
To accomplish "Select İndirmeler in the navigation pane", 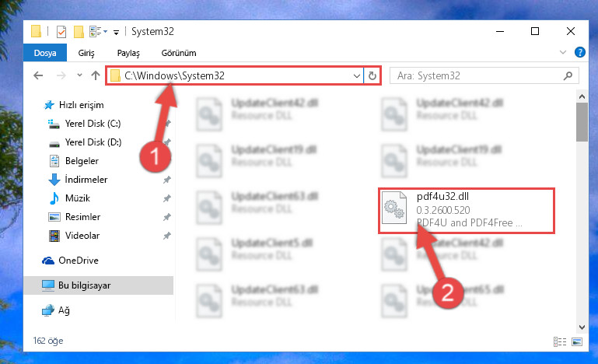I will tap(86, 180).
